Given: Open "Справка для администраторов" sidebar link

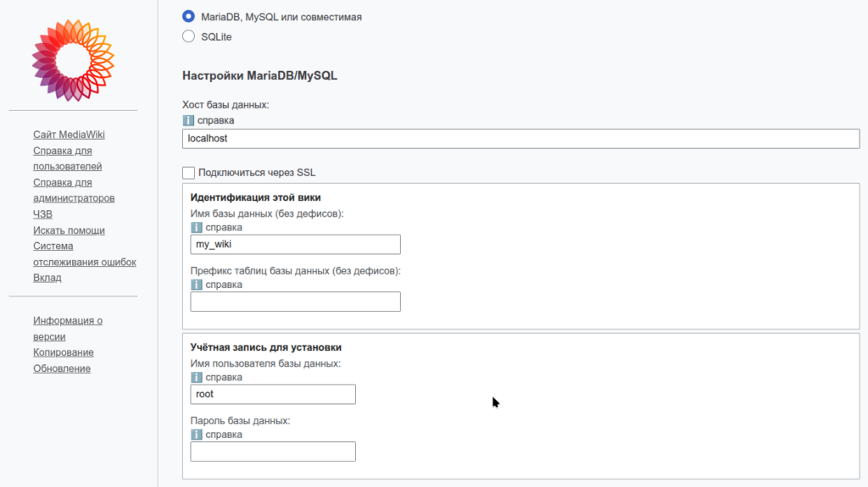Looking at the screenshot, I should 73,191.
